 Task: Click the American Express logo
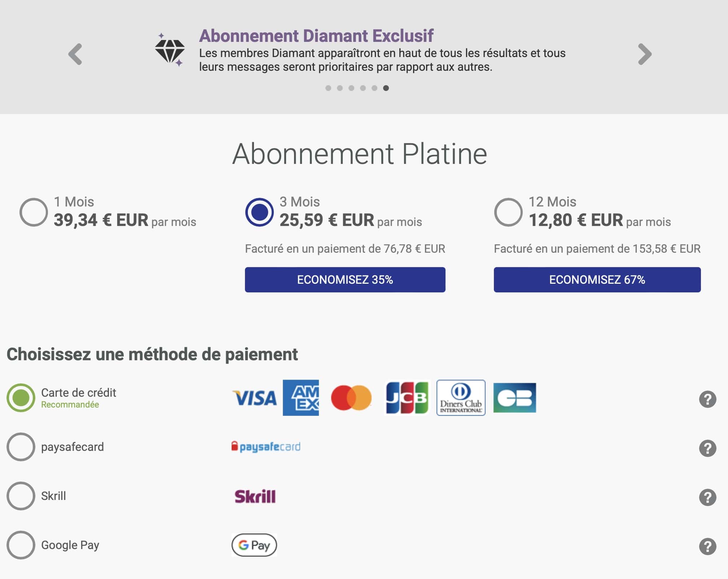(x=301, y=398)
